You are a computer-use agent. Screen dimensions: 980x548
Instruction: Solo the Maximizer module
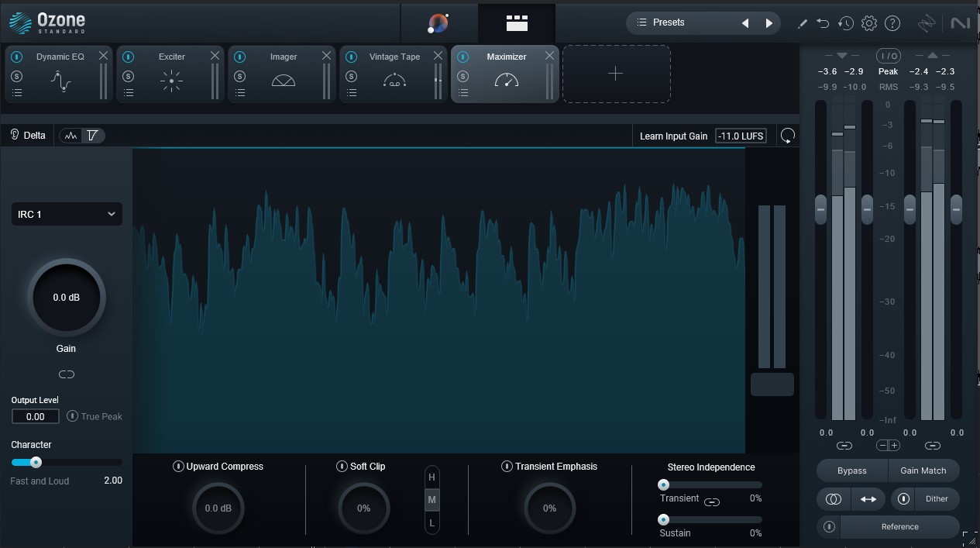[x=462, y=76]
